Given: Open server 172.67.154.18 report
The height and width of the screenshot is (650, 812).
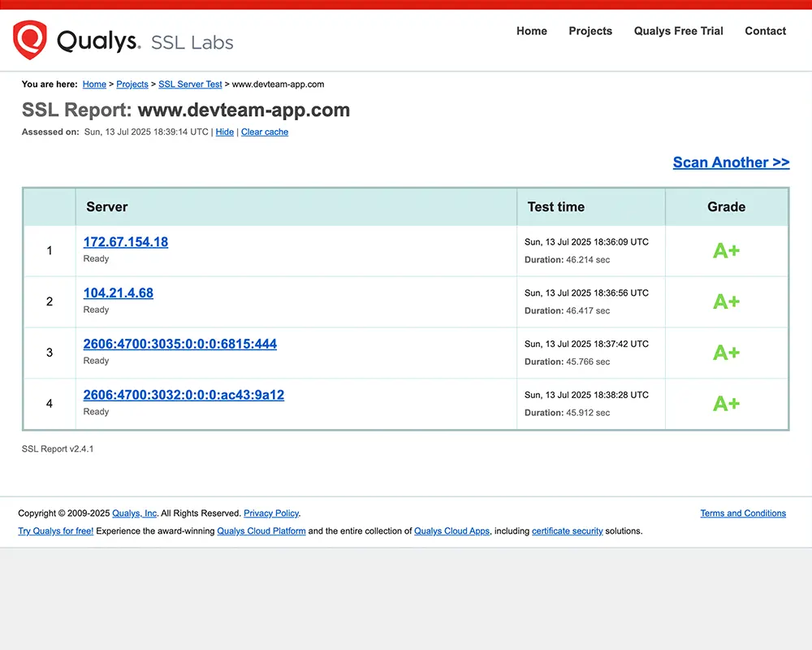Looking at the screenshot, I should tap(126, 242).
